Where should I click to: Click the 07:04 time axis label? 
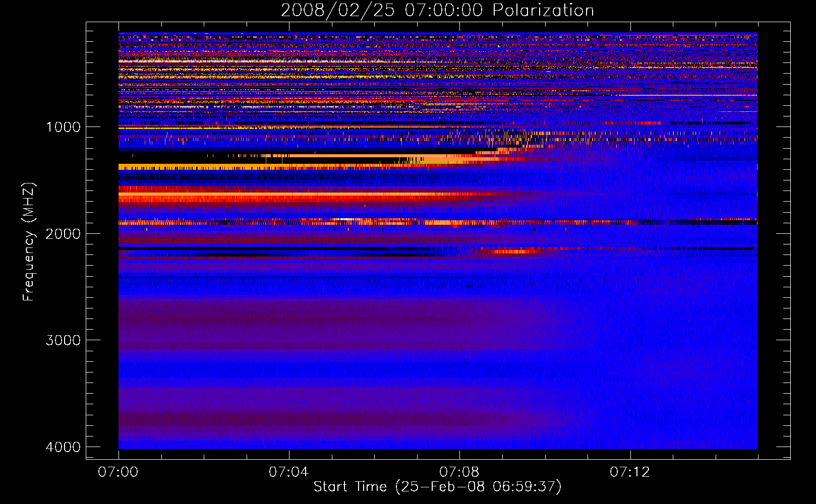pos(288,472)
